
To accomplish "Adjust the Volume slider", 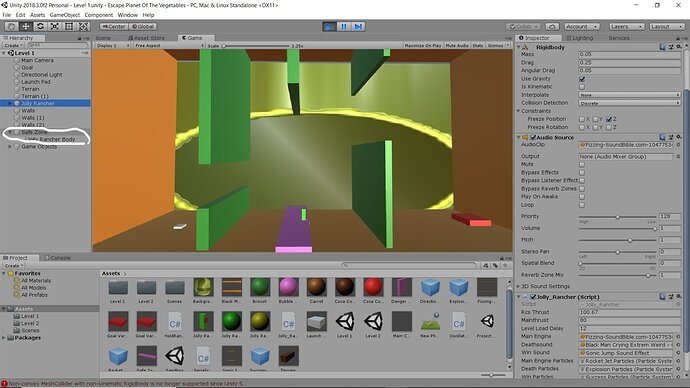I will [x=617, y=228].
